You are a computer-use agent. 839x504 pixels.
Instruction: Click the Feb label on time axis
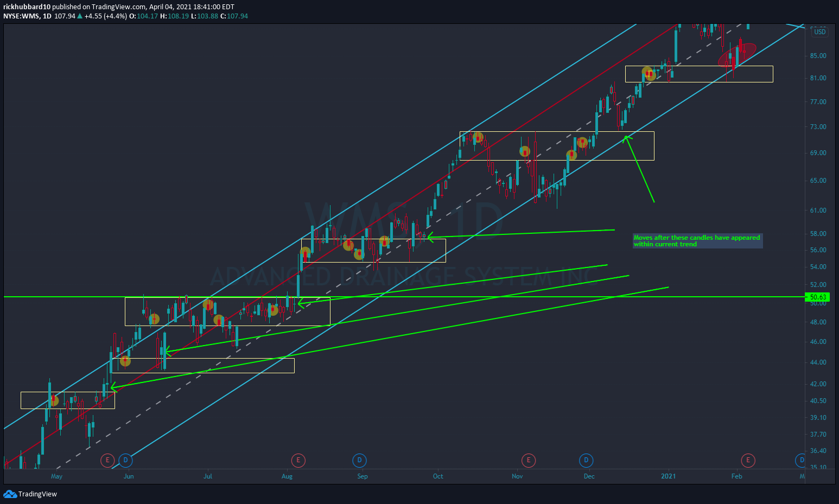(736, 476)
